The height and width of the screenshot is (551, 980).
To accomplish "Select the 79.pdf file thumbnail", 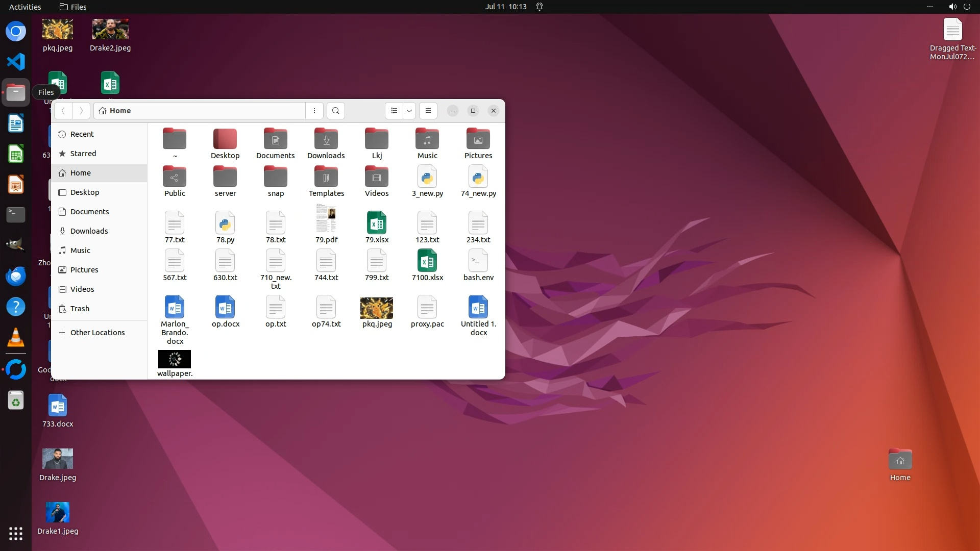I will pyautogui.click(x=326, y=219).
